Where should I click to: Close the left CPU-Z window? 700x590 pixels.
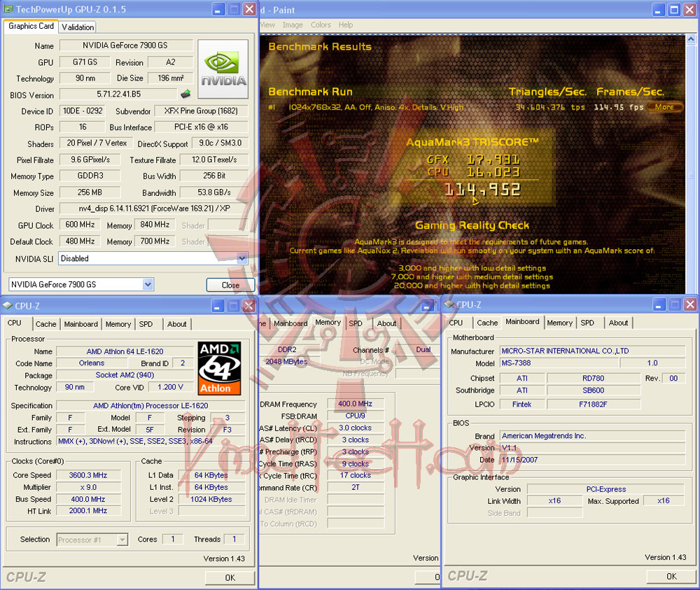(248, 306)
